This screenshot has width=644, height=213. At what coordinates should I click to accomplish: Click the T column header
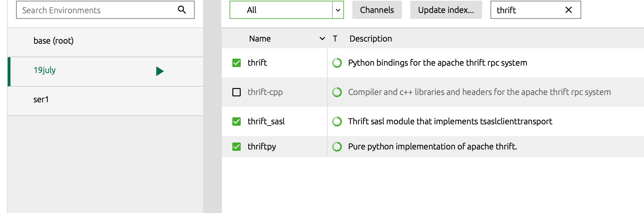coord(335,39)
